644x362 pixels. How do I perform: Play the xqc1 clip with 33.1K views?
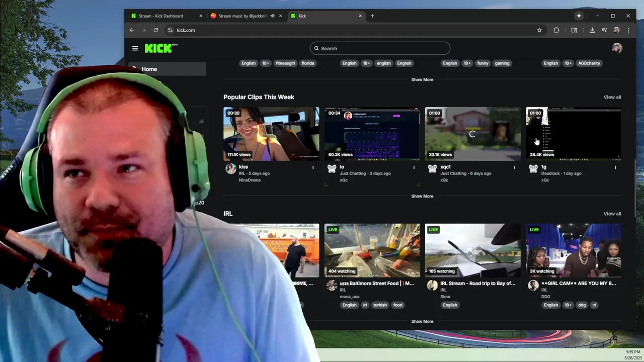pyautogui.click(x=472, y=134)
